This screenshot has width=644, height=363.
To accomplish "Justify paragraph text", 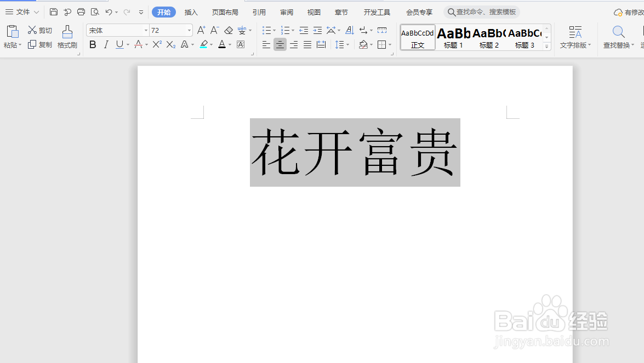I will [307, 44].
